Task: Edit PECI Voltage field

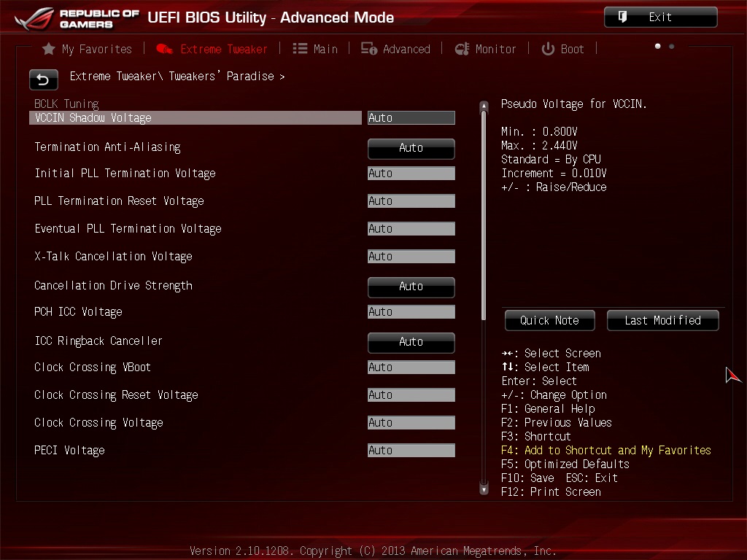Action: point(411,451)
